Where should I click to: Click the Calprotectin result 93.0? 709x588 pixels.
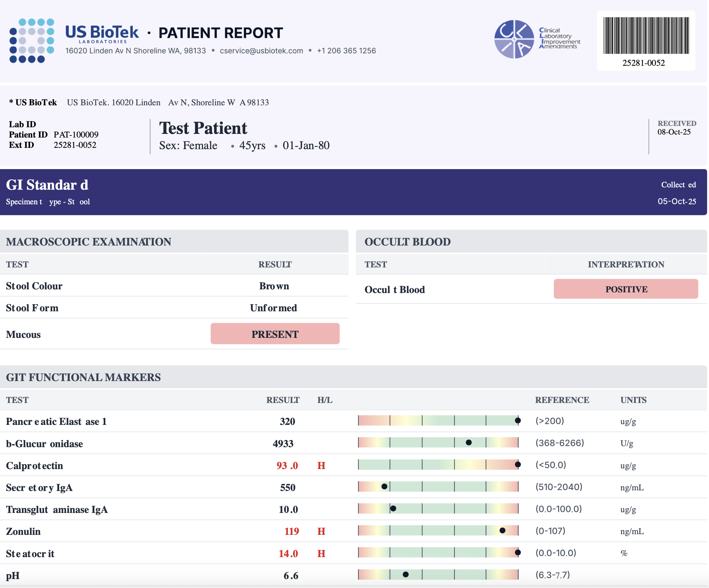tap(287, 465)
